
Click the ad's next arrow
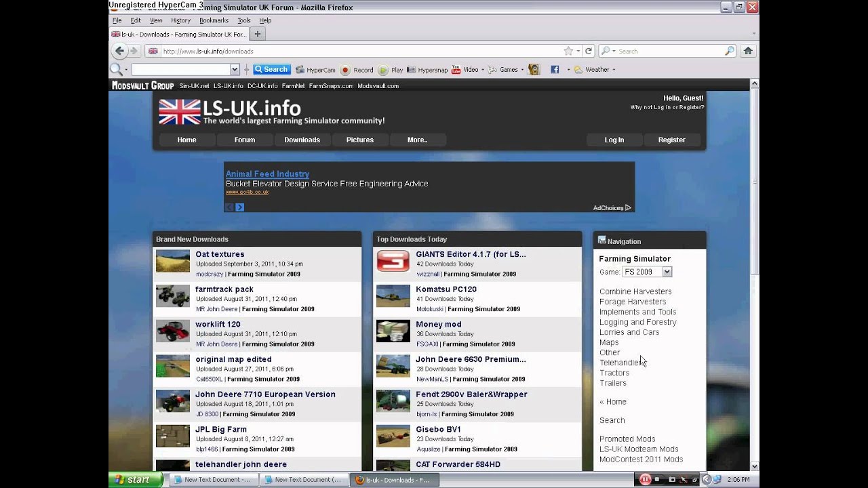[x=239, y=207]
